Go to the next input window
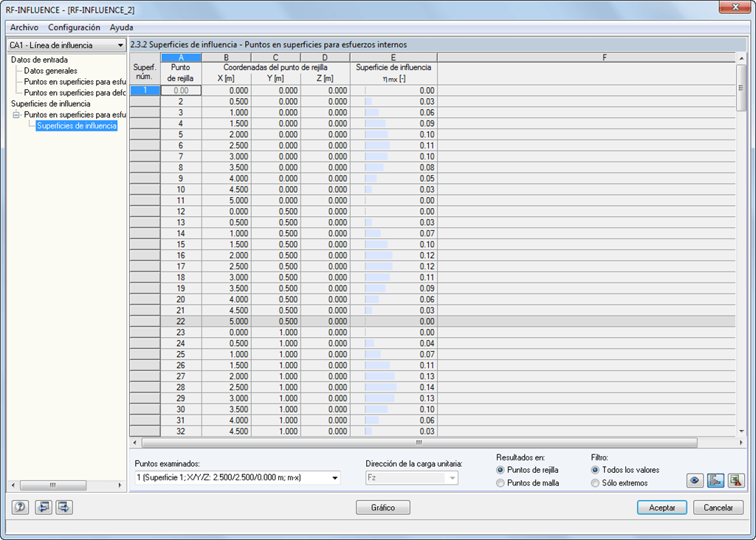Screen dimensions: 756x540 (64, 507)
